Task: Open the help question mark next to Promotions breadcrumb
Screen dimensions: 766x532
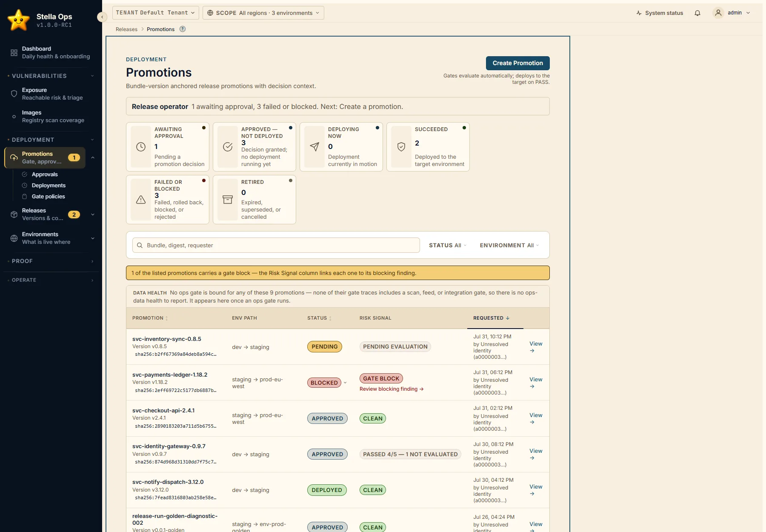Action: (x=183, y=29)
